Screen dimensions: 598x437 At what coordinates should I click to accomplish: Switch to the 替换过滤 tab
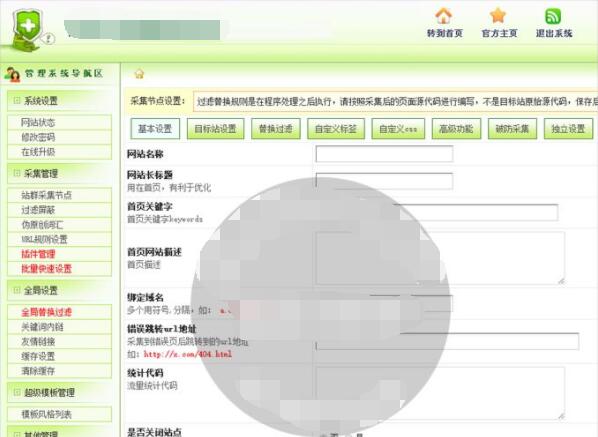(276, 129)
